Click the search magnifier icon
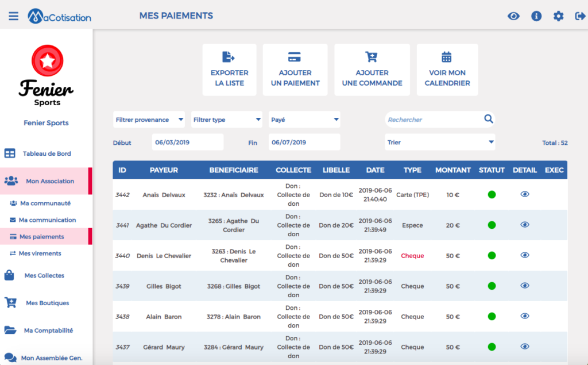 (x=488, y=119)
